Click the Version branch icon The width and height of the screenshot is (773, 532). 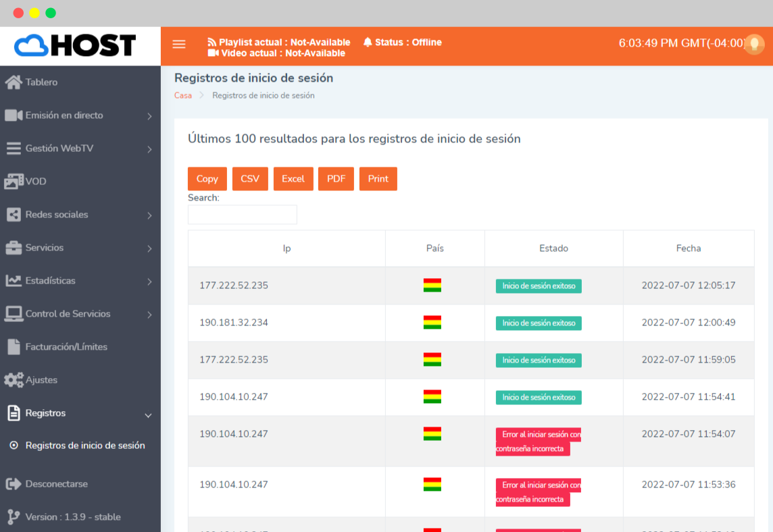tap(14, 516)
